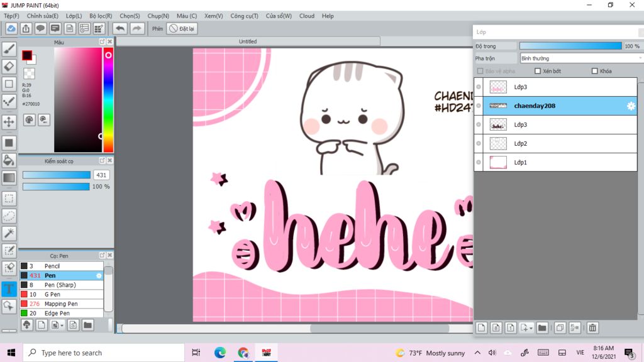Adjust the Độ trong layer opacity slider

(570, 46)
